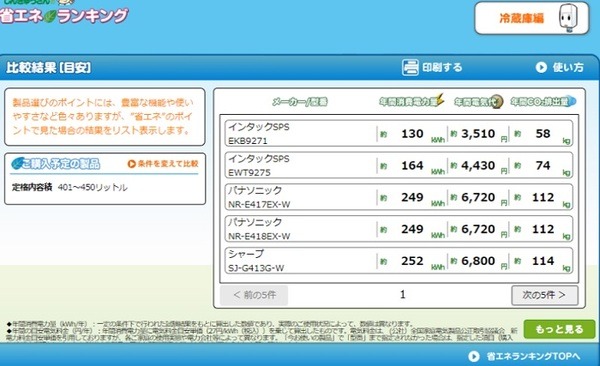Click the lightning icon on 年間消費電力量 header
The height and width of the screenshot is (366, 600).
(x=440, y=99)
